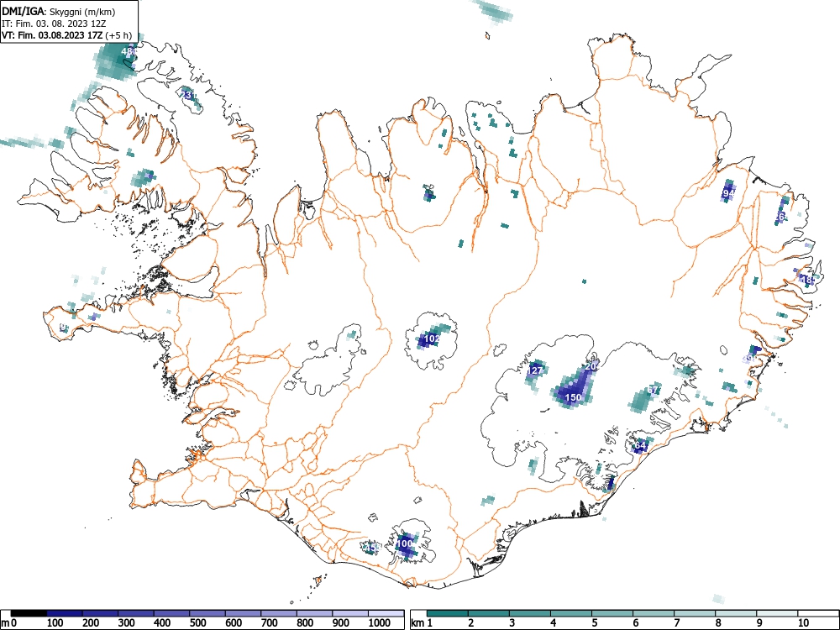Screen dimensions: 840x630
Task: Click the 'm' unit label of the legend
Action: [5, 623]
